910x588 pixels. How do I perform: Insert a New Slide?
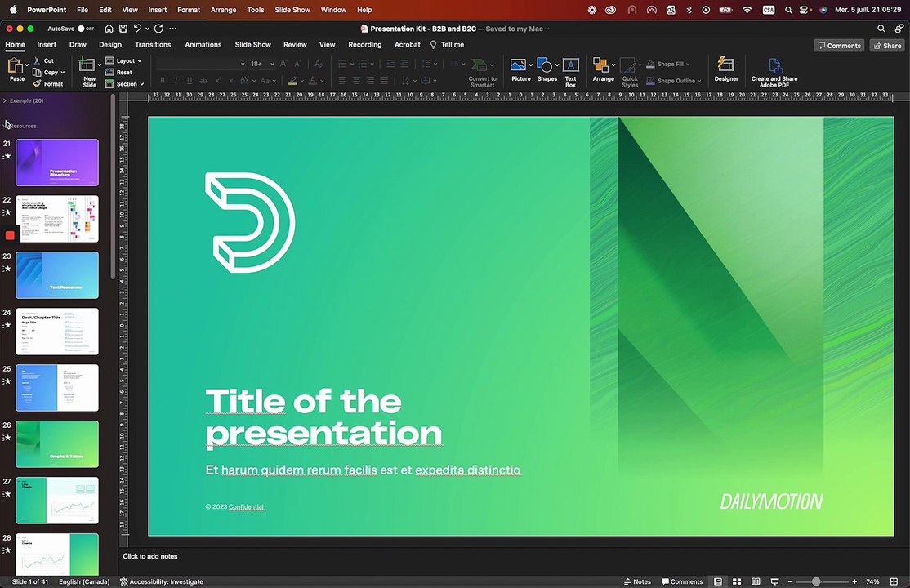(87, 72)
